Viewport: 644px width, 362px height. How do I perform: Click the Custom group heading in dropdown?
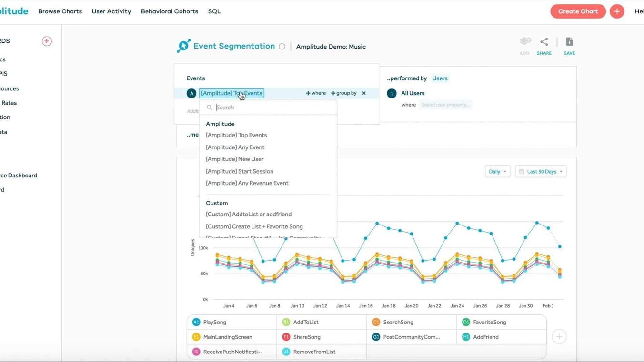pyautogui.click(x=217, y=203)
